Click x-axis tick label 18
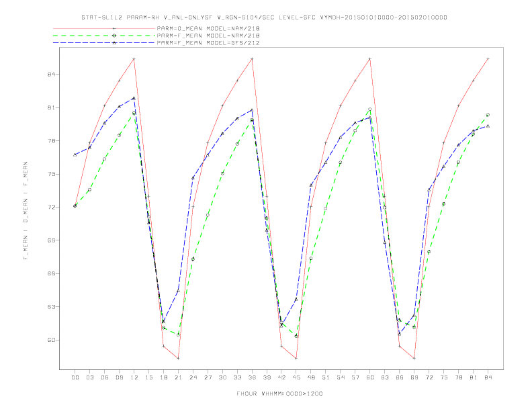This screenshot has height=411, width=532. (163, 377)
